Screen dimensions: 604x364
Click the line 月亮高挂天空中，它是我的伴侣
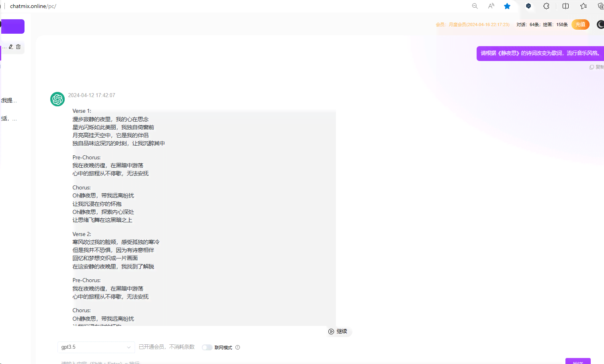111,135
